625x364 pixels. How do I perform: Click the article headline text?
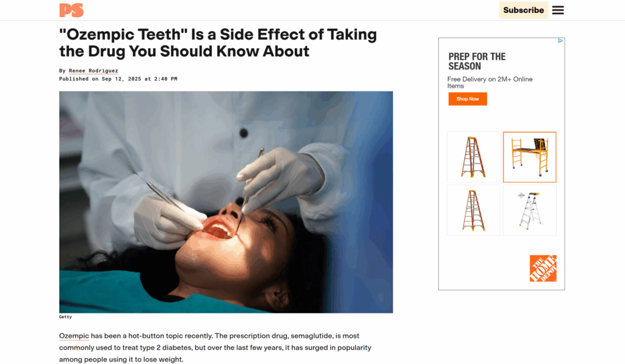click(x=218, y=43)
